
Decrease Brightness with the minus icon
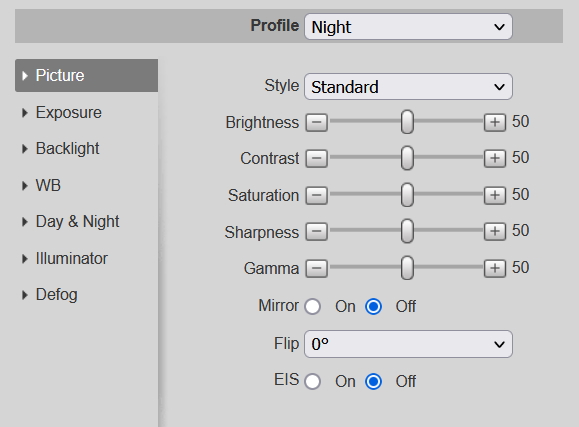[316, 122]
